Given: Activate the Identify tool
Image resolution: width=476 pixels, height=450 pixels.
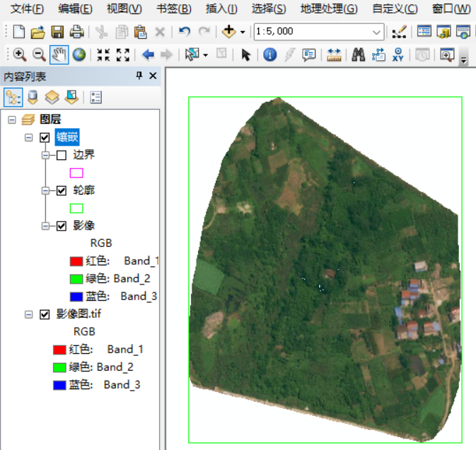Looking at the screenshot, I should tap(269, 55).
